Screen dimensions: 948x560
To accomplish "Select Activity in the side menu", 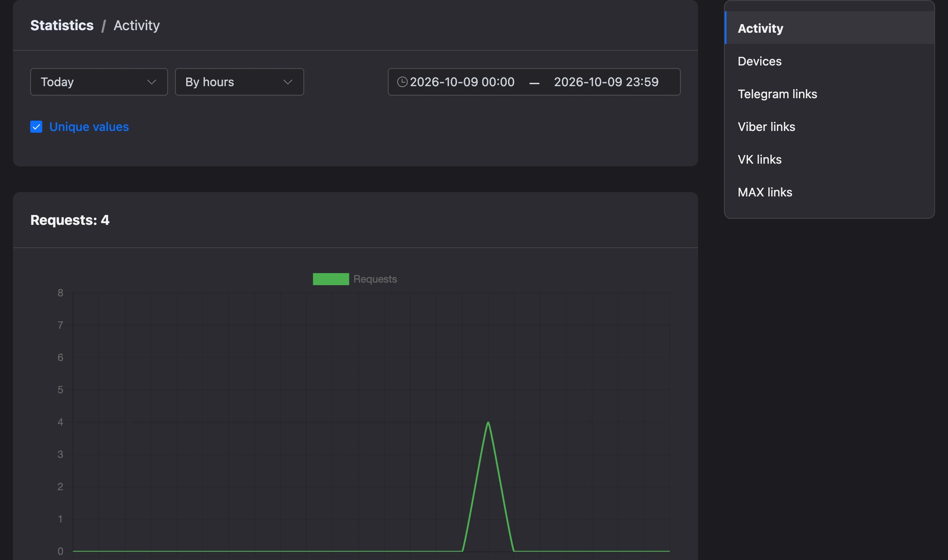I will pos(829,28).
